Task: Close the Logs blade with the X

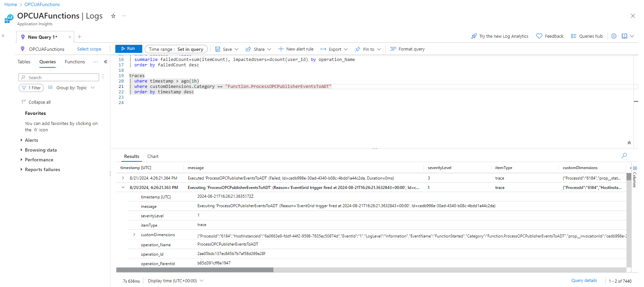Action: (633, 16)
